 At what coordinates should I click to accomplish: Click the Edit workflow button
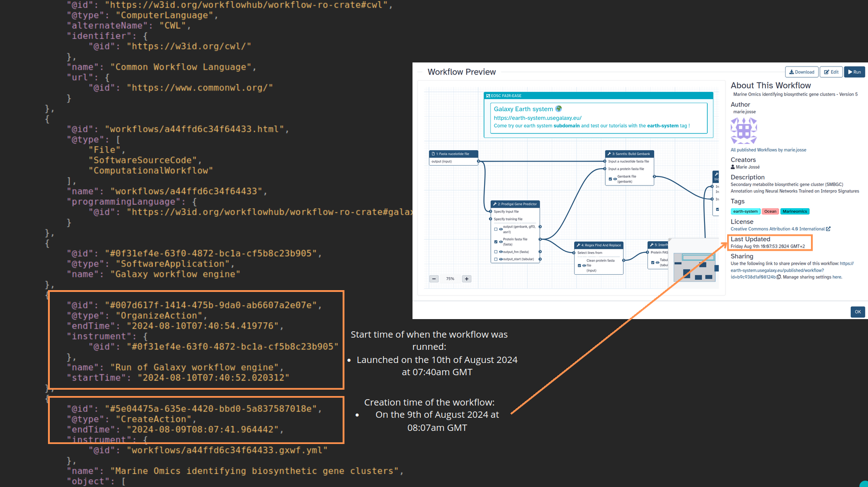click(x=831, y=72)
